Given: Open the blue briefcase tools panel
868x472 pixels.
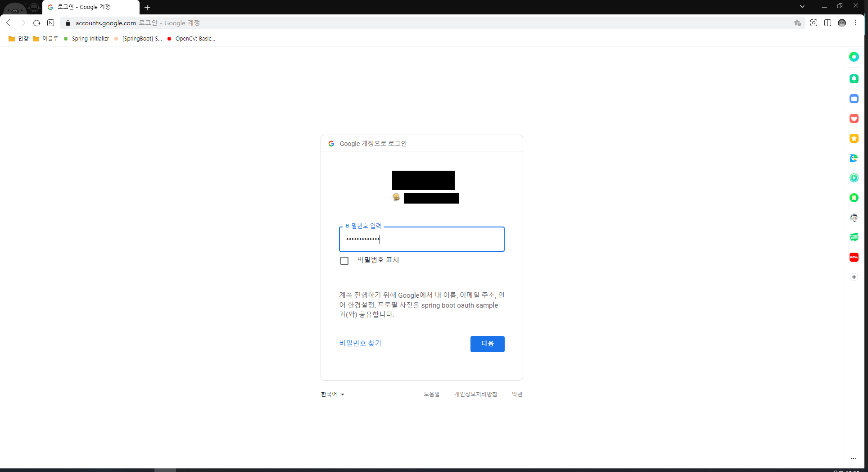Looking at the screenshot, I should tap(854, 99).
